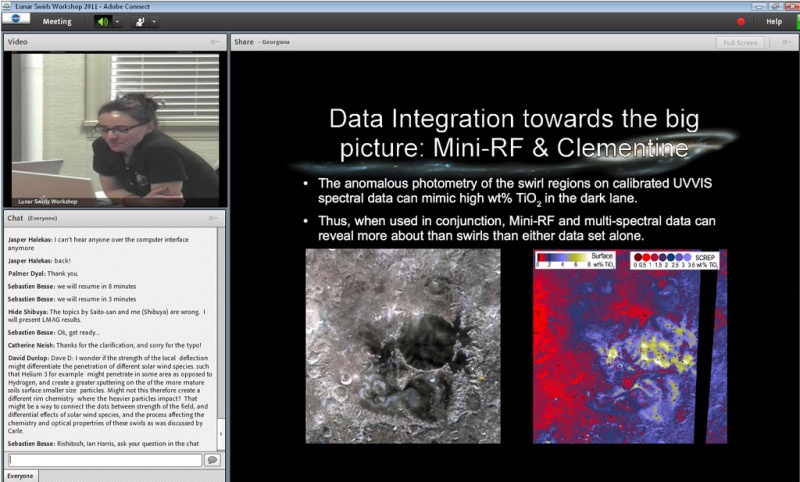Click the red recording indicator
The image size is (800, 482).
tap(741, 21)
